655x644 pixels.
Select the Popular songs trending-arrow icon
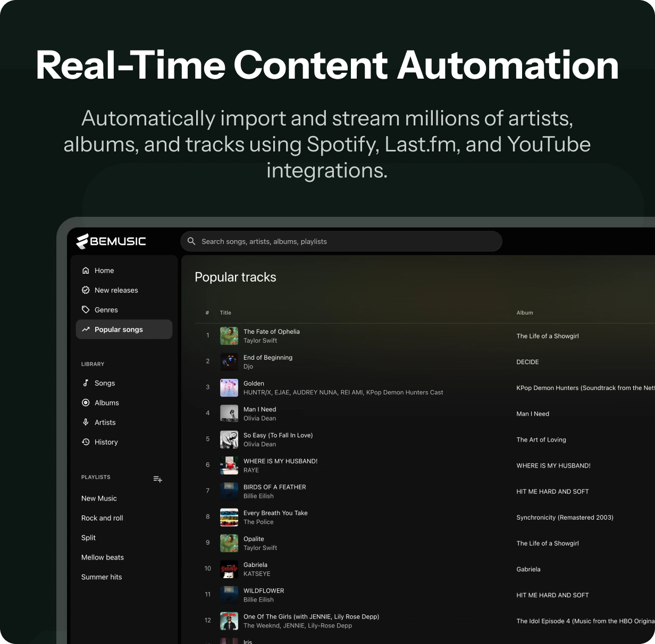click(86, 329)
